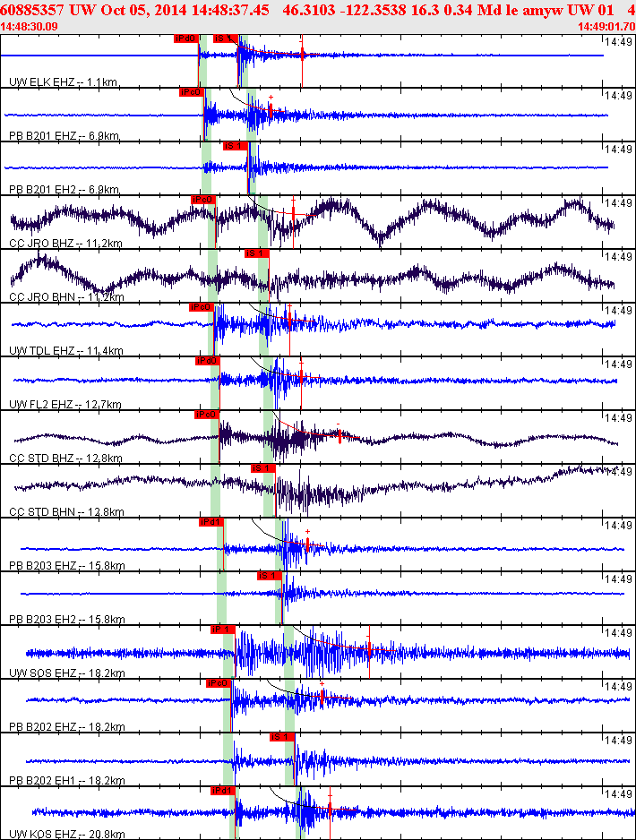Click the red coda marker on CC STD BHZ
This screenshot has width=636, height=840.
pos(339,436)
